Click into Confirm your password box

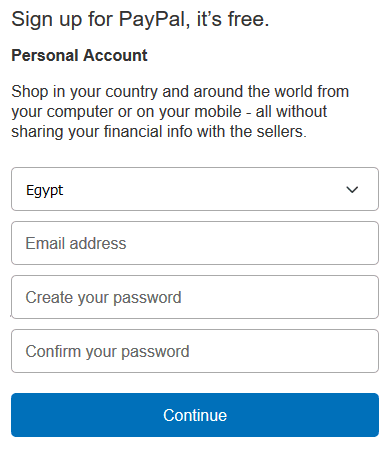tap(195, 351)
